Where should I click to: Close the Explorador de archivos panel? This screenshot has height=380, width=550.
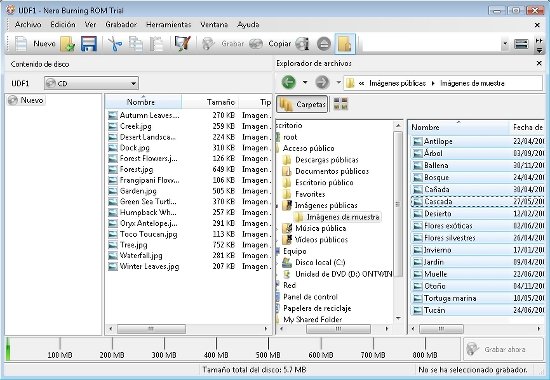tap(539, 63)
